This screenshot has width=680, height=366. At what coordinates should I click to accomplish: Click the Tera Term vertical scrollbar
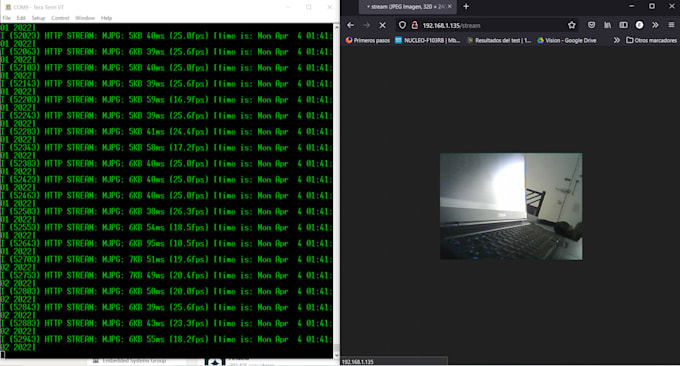(336, 190)
